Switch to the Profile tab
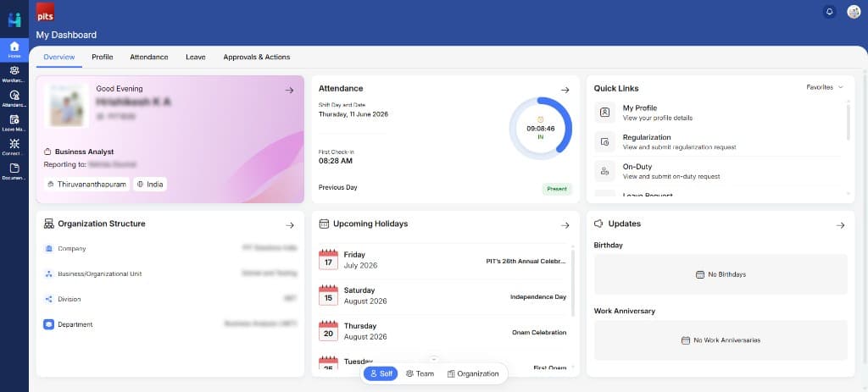Image resolution: width=868 pixels, height=392 pixels. (103, 57)
